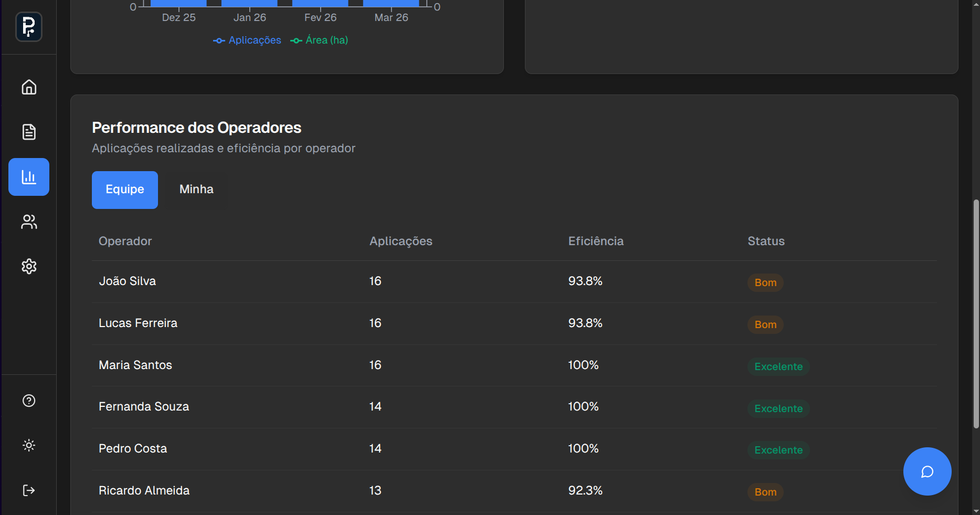Select the Equipe tab
The width and height of the screenshot is (980, 515).
tap(124, 190)
